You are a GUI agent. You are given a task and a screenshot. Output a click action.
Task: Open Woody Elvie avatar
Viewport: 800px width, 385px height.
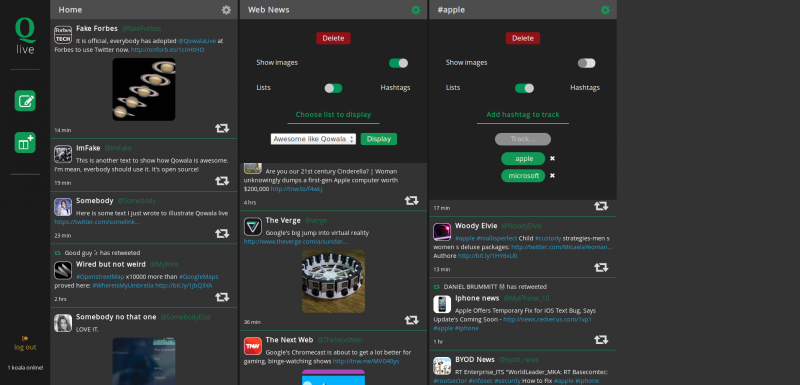coord(442,232)
